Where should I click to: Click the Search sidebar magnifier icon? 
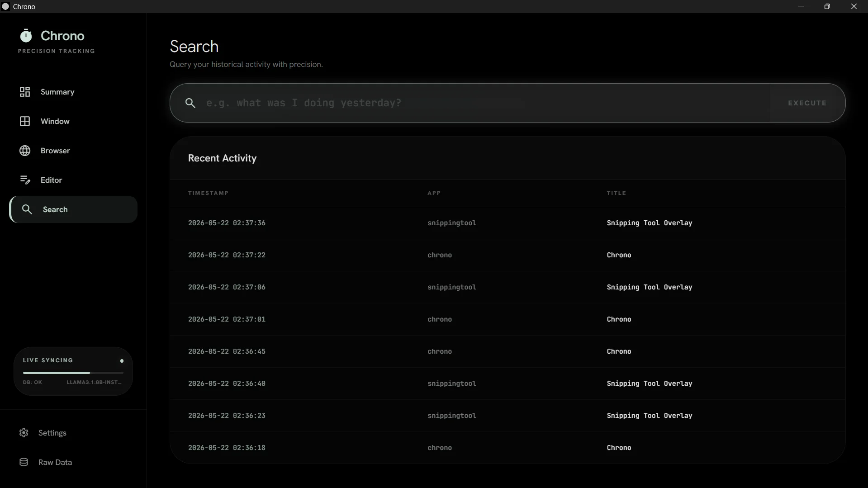pyautogui.click(x=27, y=209)
